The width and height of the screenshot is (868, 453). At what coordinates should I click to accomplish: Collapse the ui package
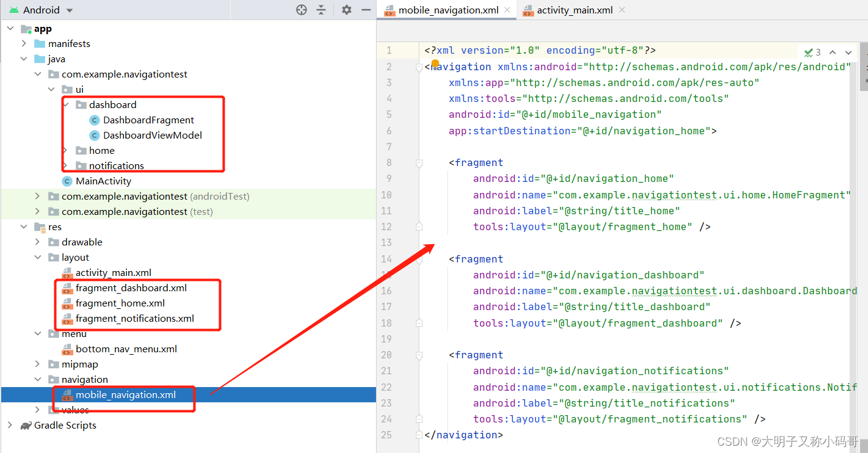(x=52, y=90)
